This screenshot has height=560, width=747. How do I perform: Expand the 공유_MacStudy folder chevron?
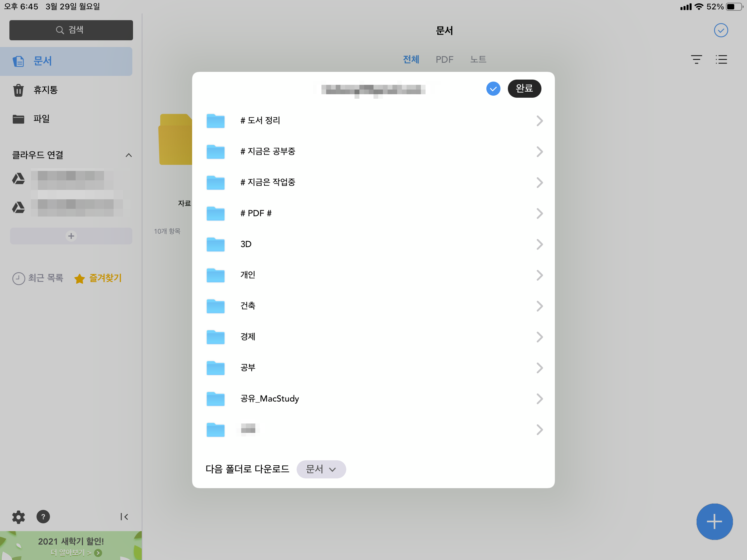click(539, 399)
